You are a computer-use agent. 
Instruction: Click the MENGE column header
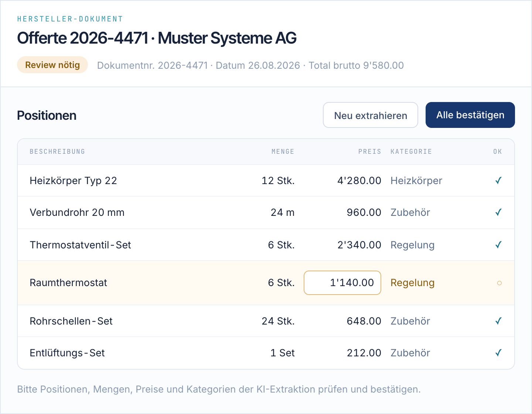click(283, 152)
